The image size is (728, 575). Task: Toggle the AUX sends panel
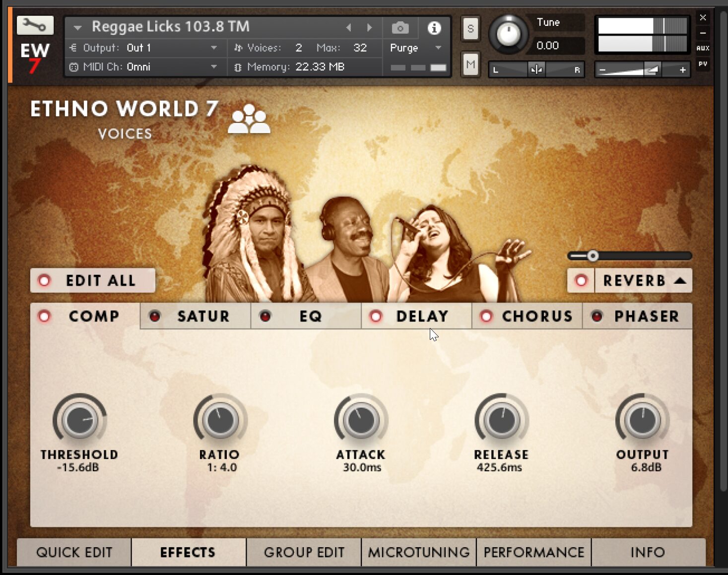pyautogui.click(x=703, y=48)
